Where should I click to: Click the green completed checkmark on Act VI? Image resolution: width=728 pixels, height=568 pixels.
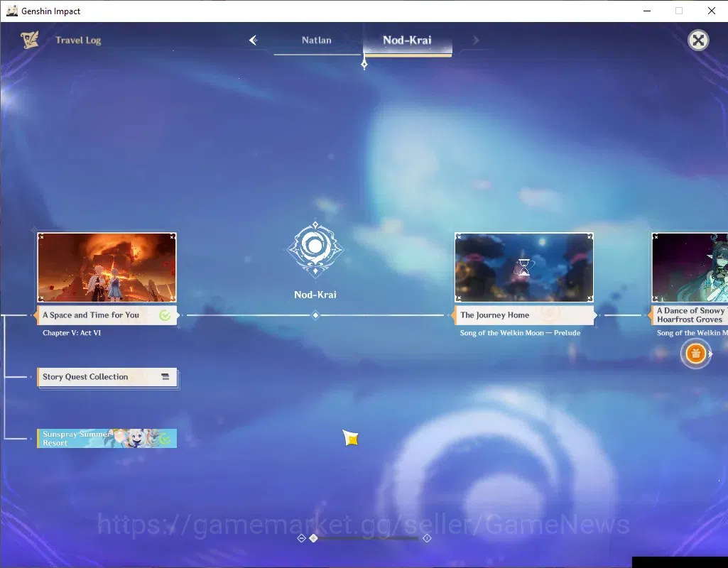point(165,315)
